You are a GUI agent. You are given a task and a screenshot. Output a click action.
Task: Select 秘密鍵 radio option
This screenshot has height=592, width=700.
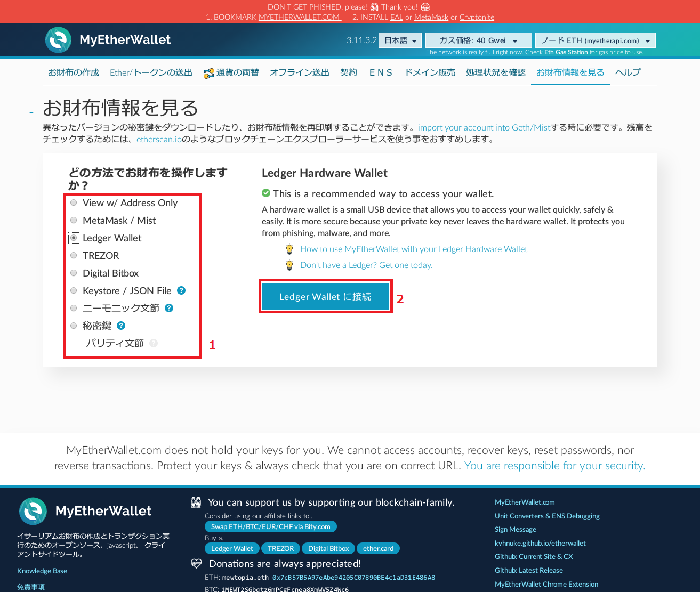click(74, 326)
